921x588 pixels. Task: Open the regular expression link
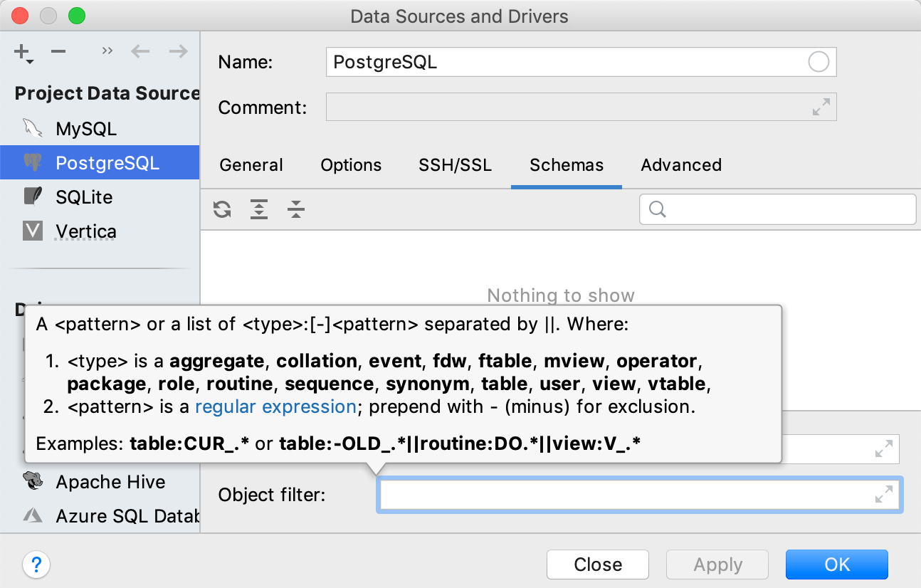pyautogui.click(x=275, y=407)
